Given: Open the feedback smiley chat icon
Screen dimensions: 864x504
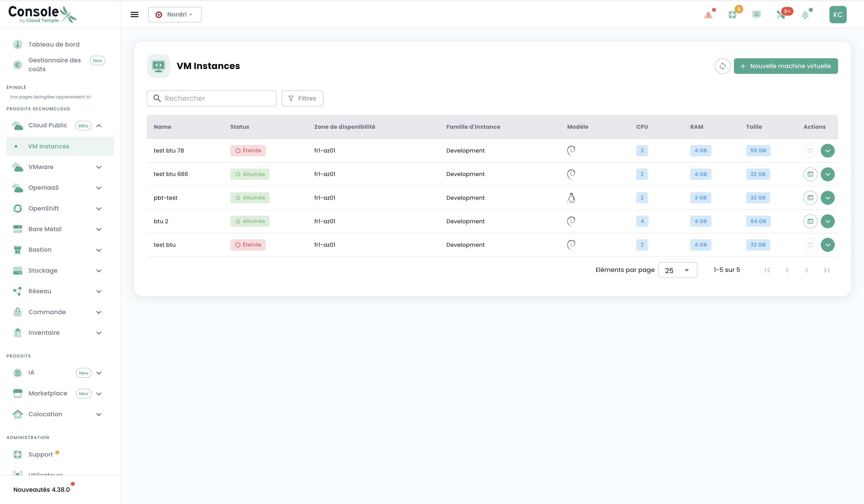Looking at the screenshot, I should [x=756, y=14].
